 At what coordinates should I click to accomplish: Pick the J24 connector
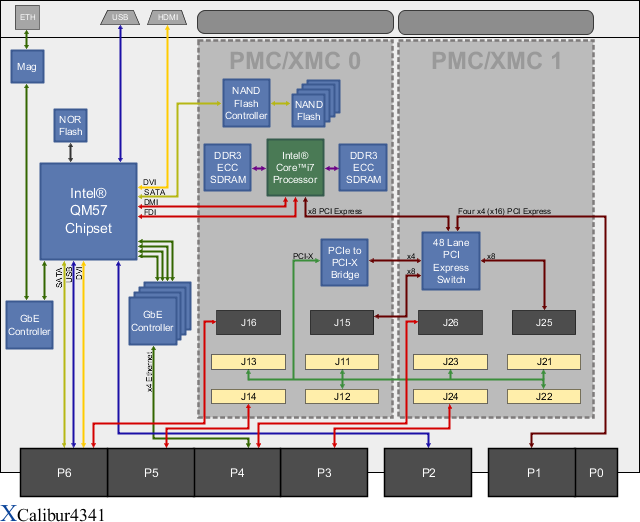point(451,397)
